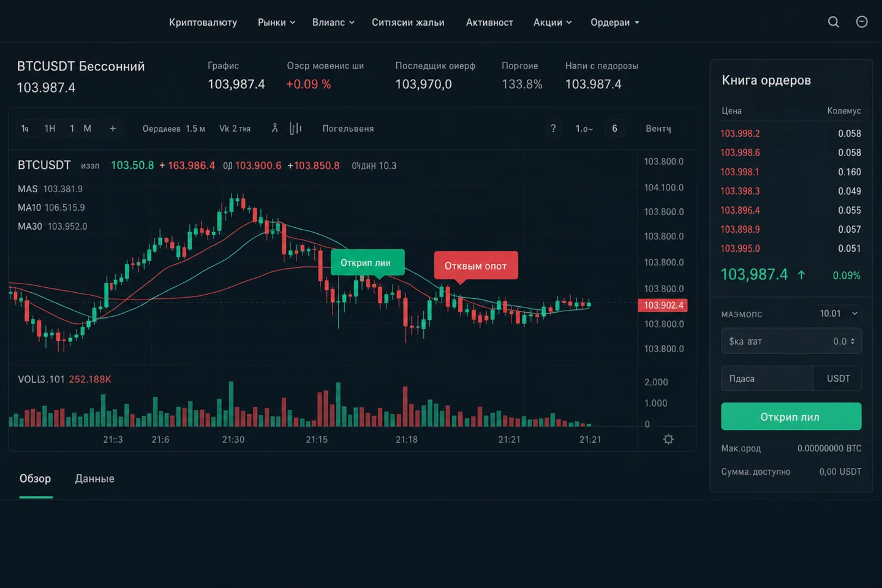The height and width of the screenshot is (588, 882).
Task: Focus the $ка аат amount field
Action: 791,341
